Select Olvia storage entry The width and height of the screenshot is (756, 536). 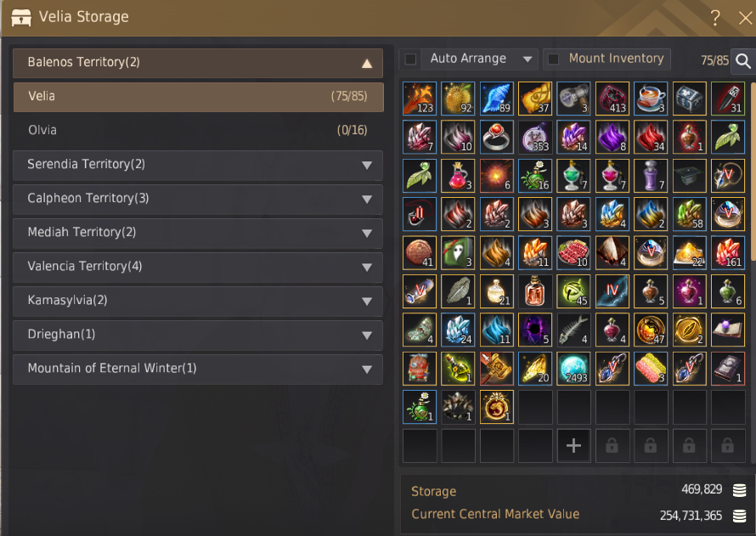(x=198, y=130)
